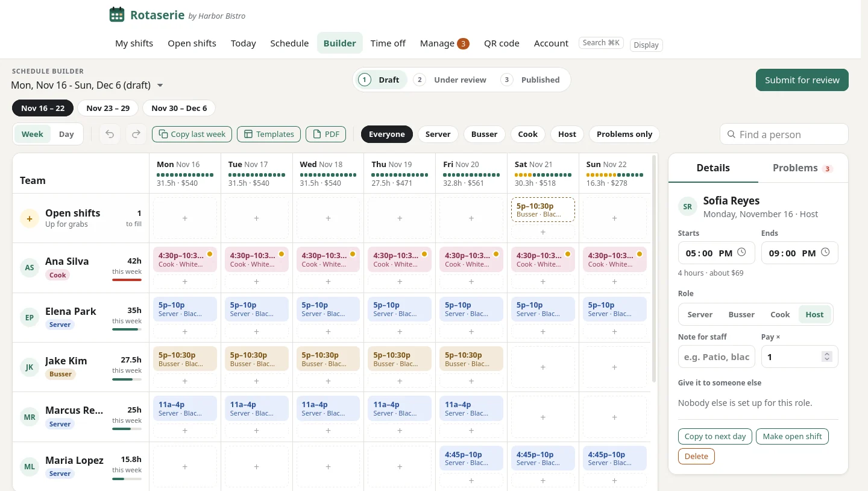
Task: Click the MR avatar for Marcus
Action: pyautogui.click(x=29, y=417)
